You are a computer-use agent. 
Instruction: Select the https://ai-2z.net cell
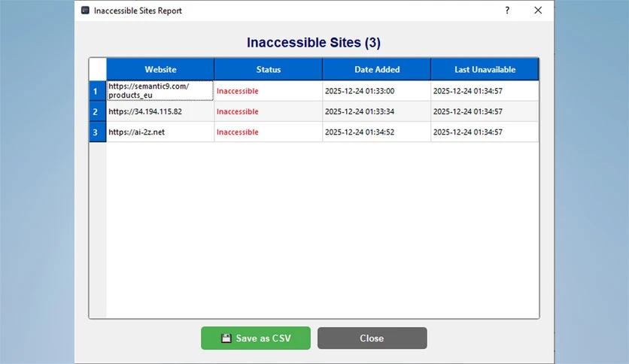click(x=160, y=132)
